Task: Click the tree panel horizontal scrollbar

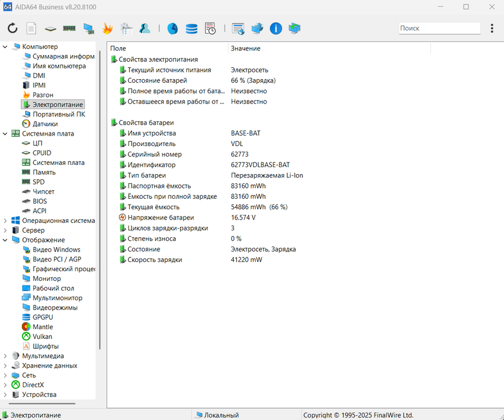Action: point(42,403)
